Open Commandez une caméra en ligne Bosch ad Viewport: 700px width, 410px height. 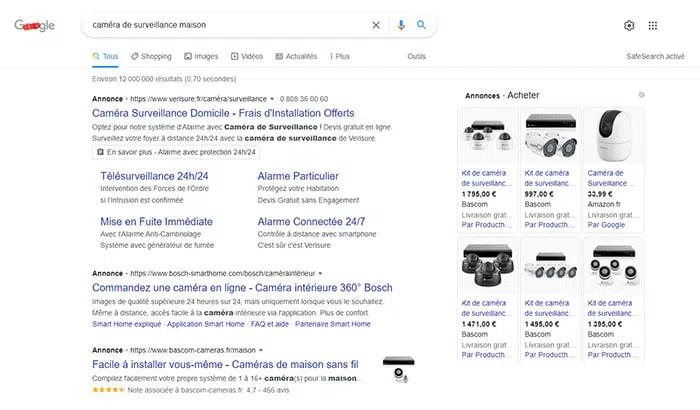[x=242, y=288]
